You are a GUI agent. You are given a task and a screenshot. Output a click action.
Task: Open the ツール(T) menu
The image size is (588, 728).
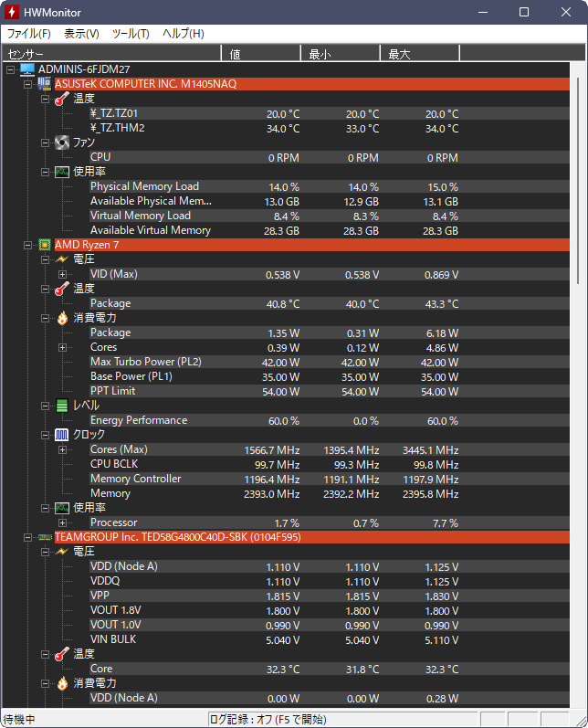click(131, 34)
